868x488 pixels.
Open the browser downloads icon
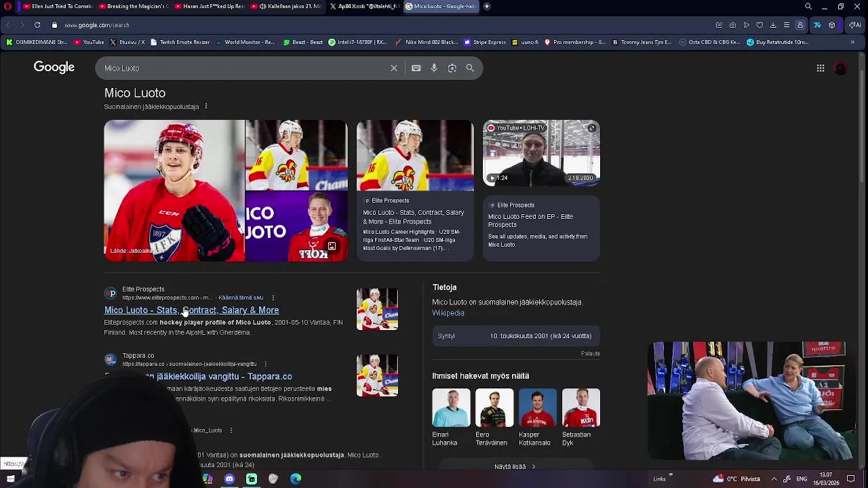pos(773,25)
